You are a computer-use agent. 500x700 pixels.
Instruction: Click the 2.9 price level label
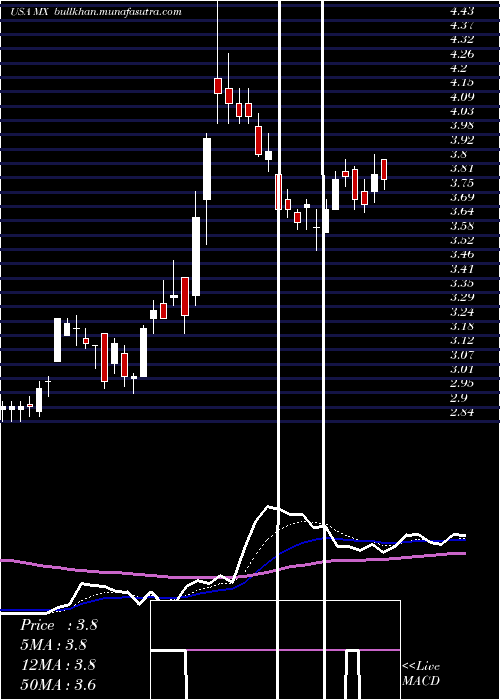[x=458, y=398]
